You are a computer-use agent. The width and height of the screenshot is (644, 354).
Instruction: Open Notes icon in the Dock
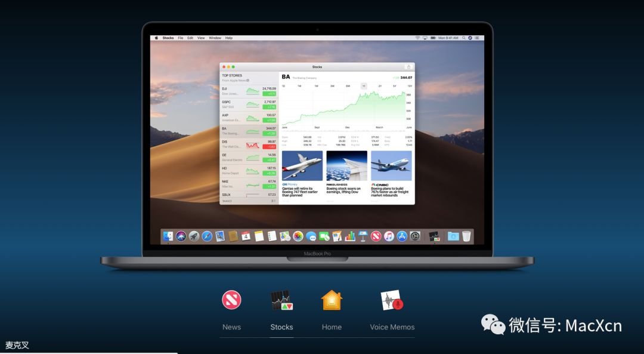coord(259,236)
